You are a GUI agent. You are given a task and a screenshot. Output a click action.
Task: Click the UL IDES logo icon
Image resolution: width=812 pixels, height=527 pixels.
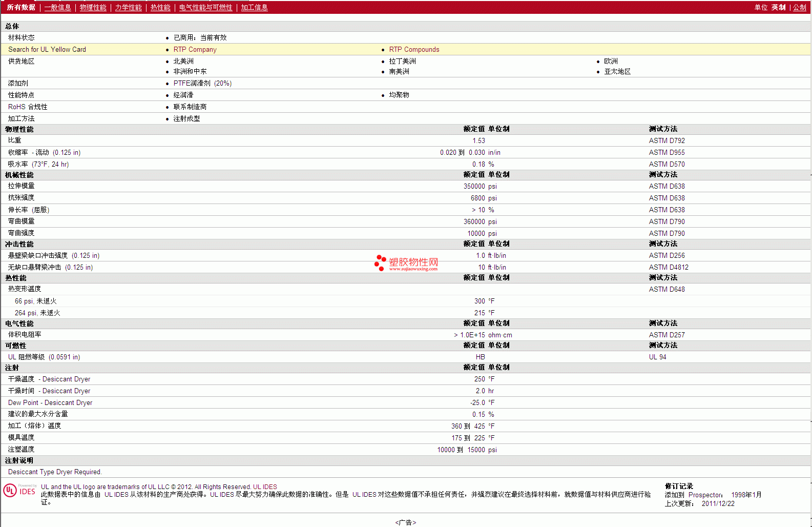tap(20, 491)
